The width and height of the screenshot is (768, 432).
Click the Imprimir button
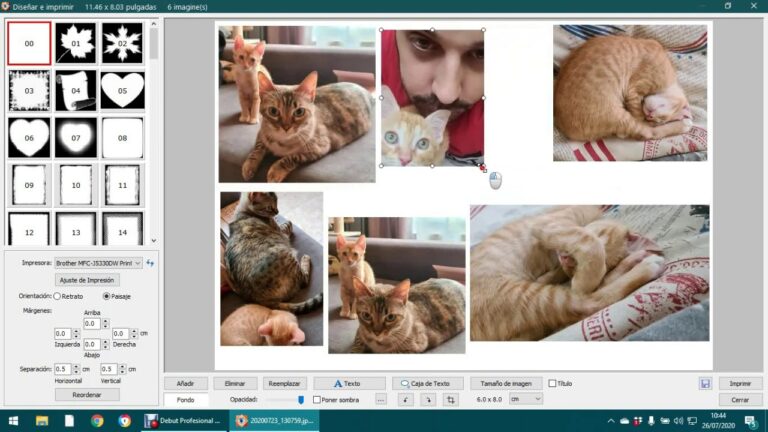point(740,384)
